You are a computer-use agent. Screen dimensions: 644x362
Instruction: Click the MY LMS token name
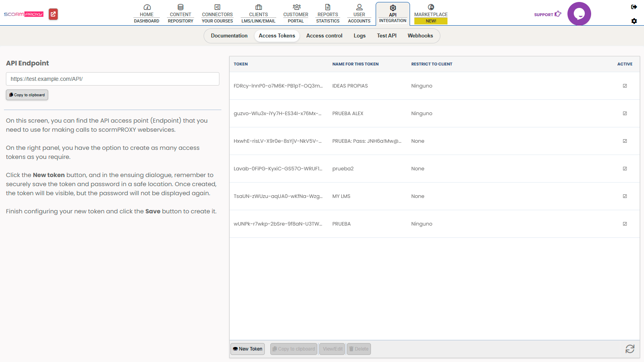coord(341,196)
